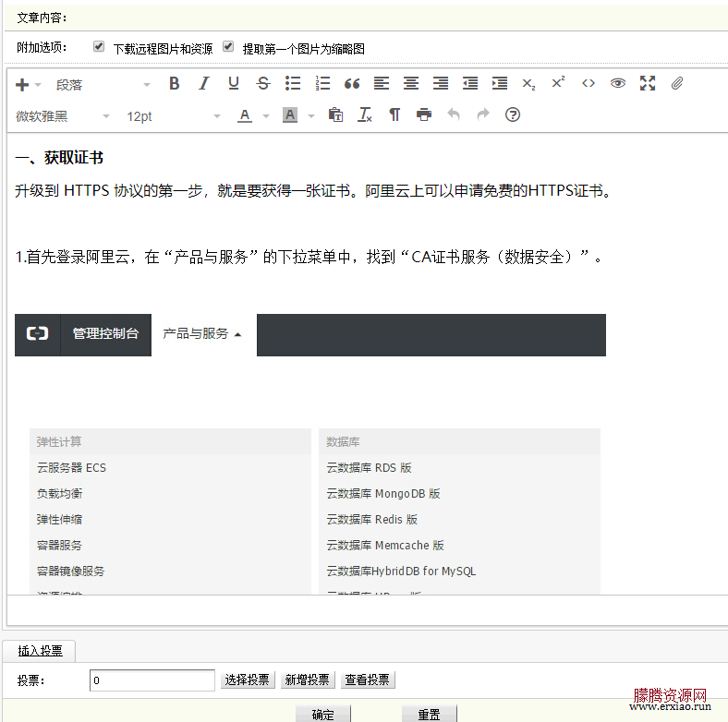
Task: Toggle italic formatting
Action: pos(204,83)
